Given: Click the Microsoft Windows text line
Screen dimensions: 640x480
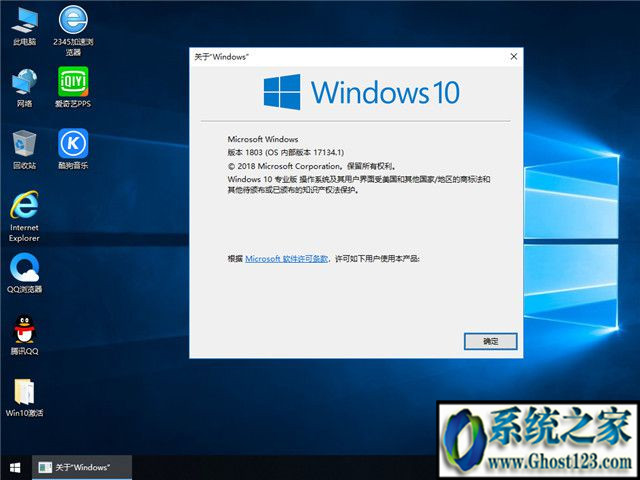Looking at the screenshot, I should tap(263, 139).
